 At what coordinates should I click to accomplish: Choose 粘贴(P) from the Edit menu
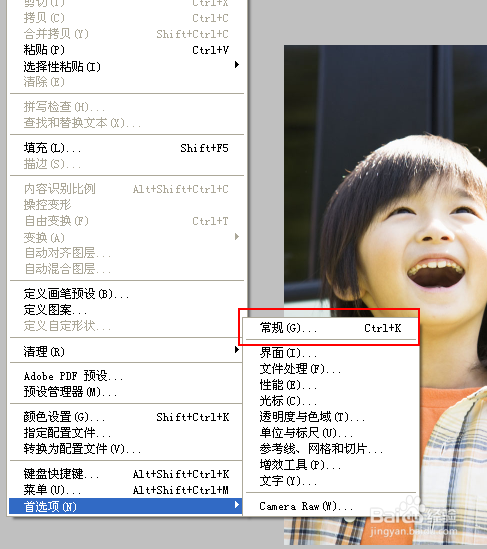(126, 50)
